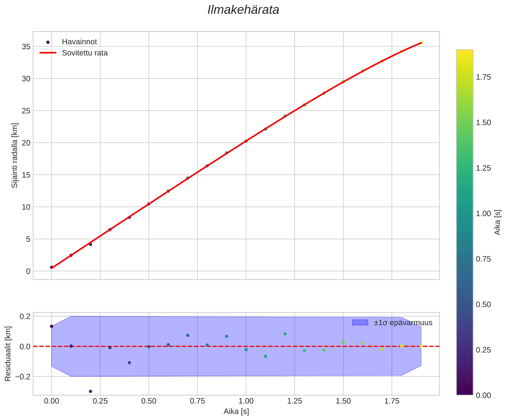Click the Sovitettu rata legend text
The height and width of the screenshot is (420, 506).
tap(85, 53)
